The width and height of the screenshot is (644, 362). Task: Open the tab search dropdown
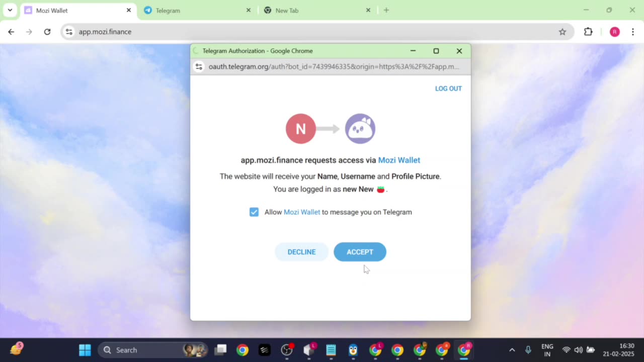click(10, 10)
